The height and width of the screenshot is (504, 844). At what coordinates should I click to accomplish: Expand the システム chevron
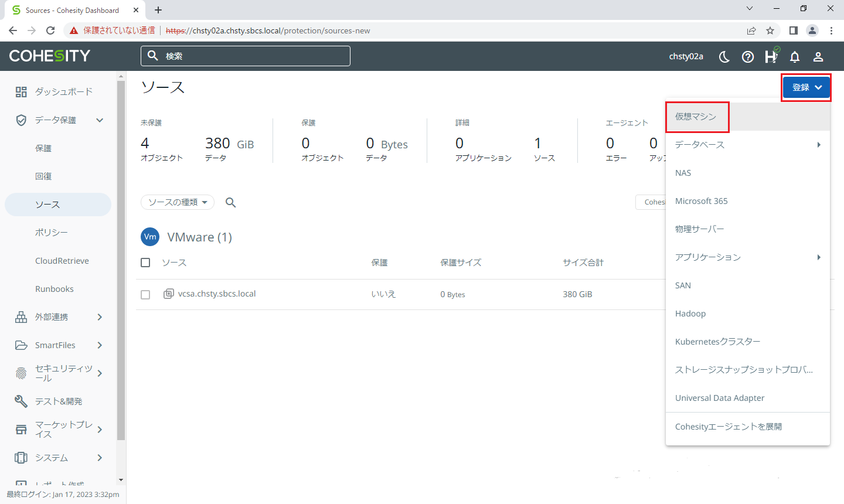click(100, 458)
